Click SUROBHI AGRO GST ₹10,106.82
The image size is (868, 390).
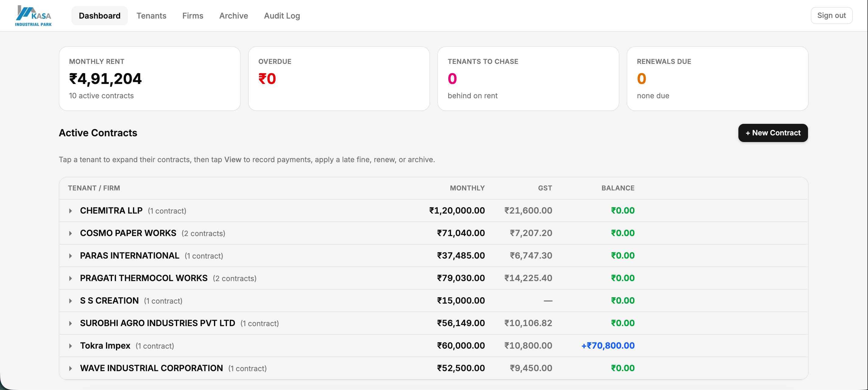(528, 323)
